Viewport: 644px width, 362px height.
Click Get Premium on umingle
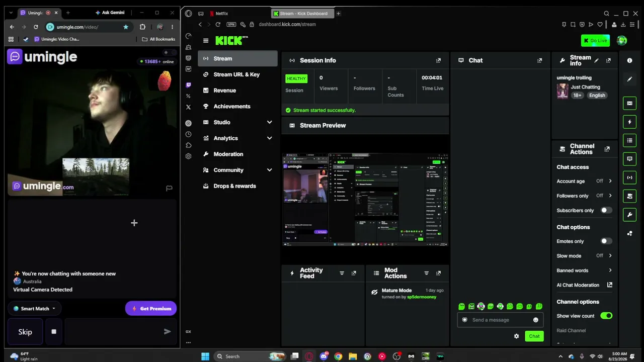pyautogui.click(x=151, y=309)
